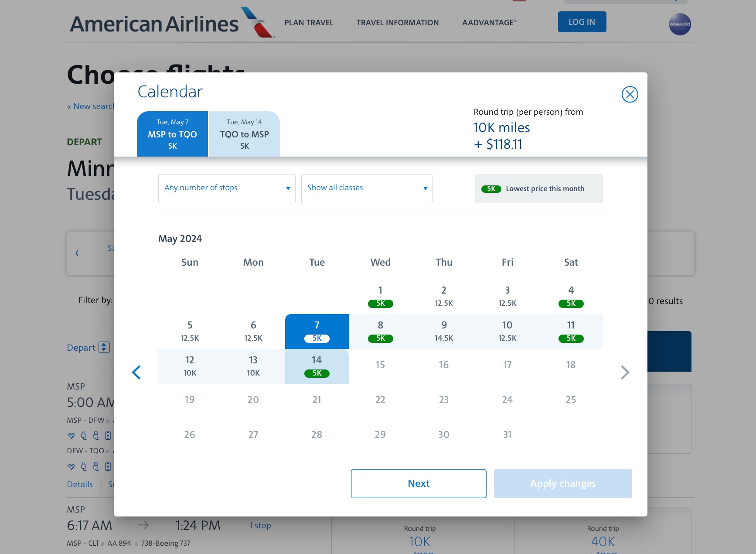Open the '1 stop' flight details link
The height and width of the screenshot is (554, 756).
(260, 525)
